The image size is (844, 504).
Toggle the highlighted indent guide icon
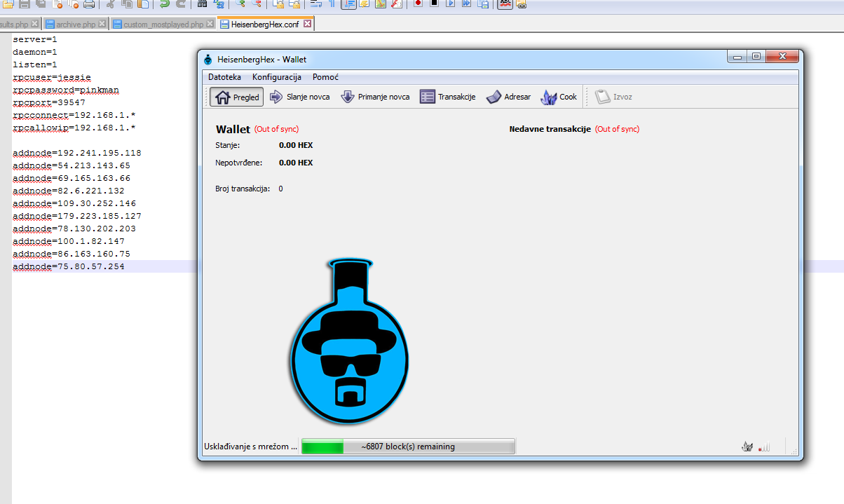[350, 5]
